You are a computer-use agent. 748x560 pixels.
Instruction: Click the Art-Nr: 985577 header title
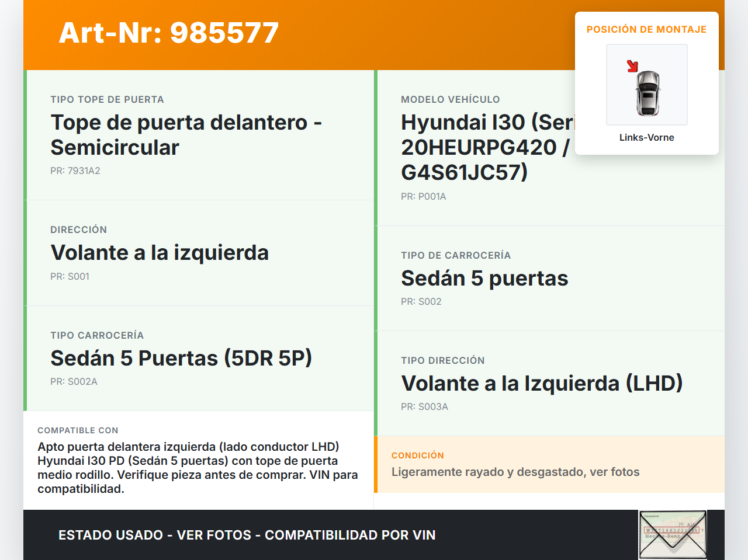169,33
